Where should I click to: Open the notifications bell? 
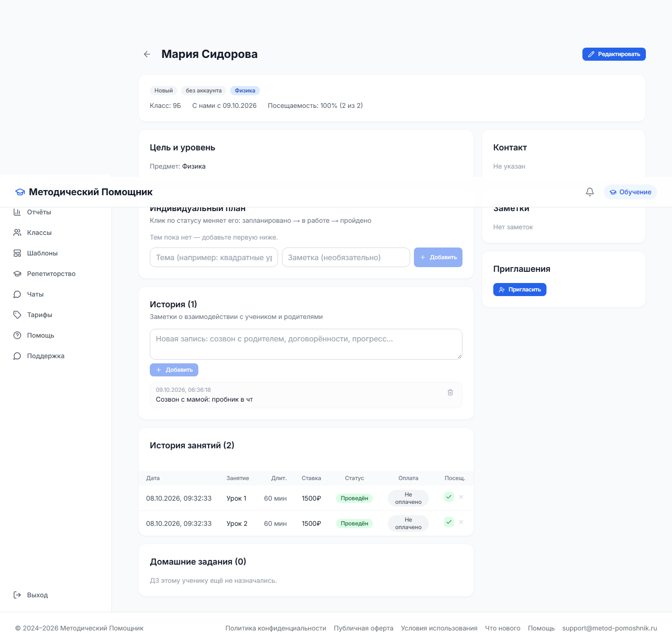click(x=590, y=192)
